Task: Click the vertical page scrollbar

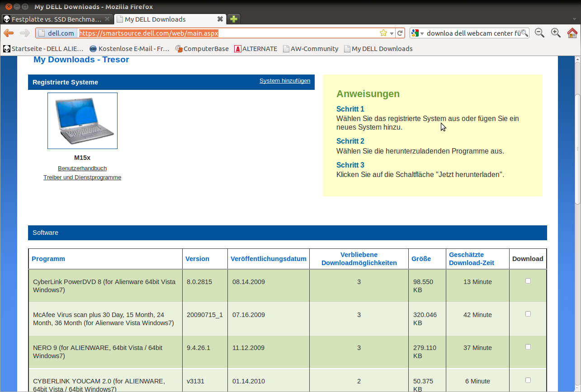Action: point(577,149)
